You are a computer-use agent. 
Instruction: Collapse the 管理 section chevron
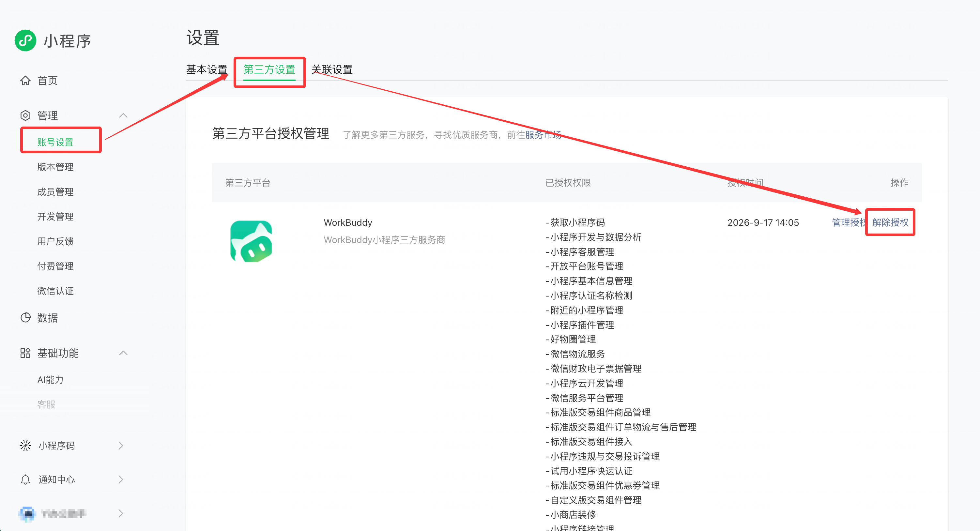tap(123, 115)
